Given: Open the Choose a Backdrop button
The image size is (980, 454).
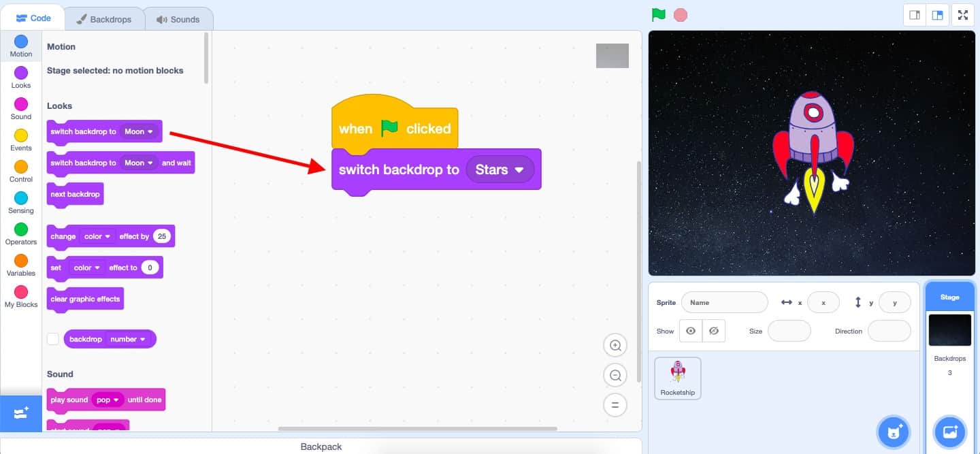Looking at the screenshot, I should coord(950,432).
